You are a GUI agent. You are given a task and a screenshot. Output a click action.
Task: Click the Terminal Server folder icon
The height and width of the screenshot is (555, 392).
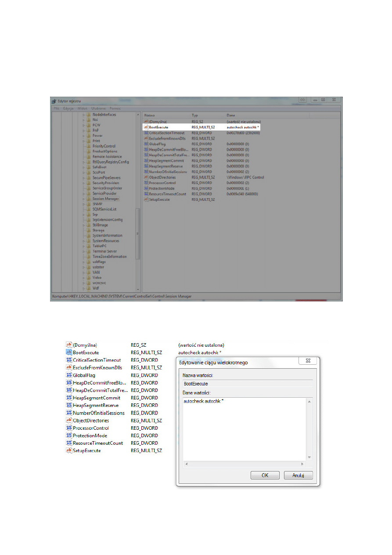coord(89,251)
